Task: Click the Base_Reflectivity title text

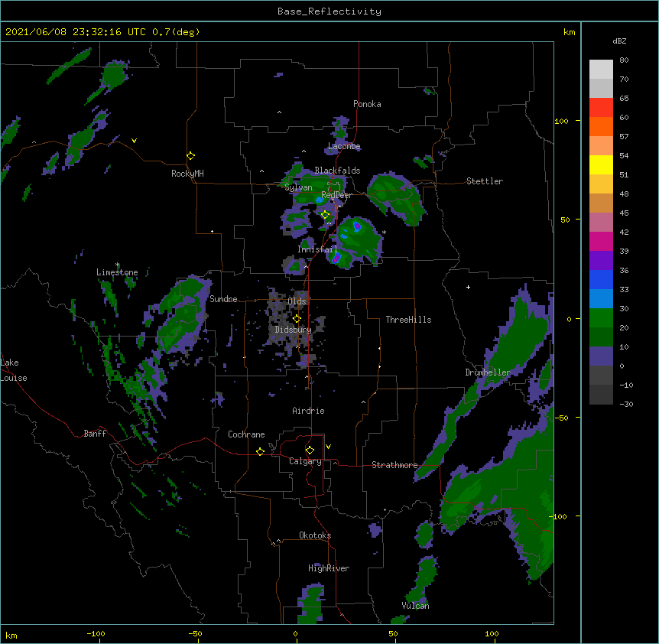Action: pyautogui.click(x=329, y=11)
